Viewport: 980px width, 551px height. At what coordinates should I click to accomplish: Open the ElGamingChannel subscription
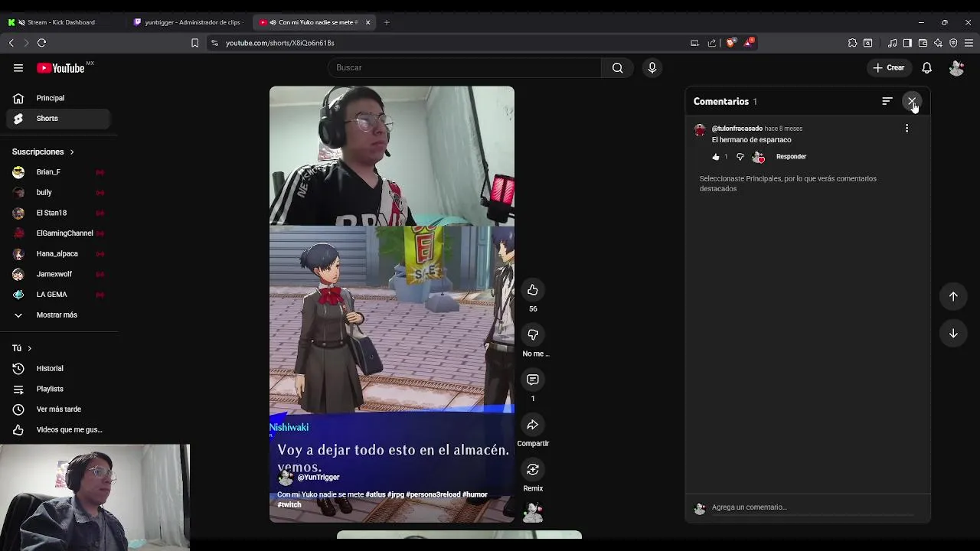[60, 233]
